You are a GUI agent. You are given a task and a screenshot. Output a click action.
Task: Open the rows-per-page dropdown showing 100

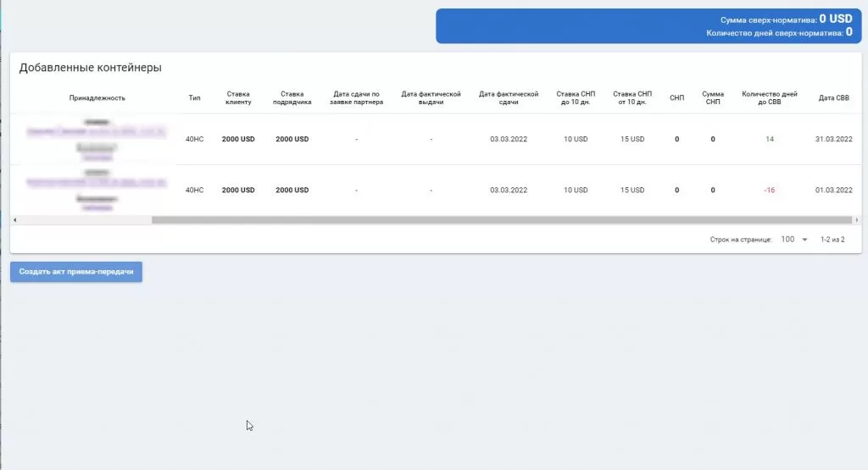point(794,240)
